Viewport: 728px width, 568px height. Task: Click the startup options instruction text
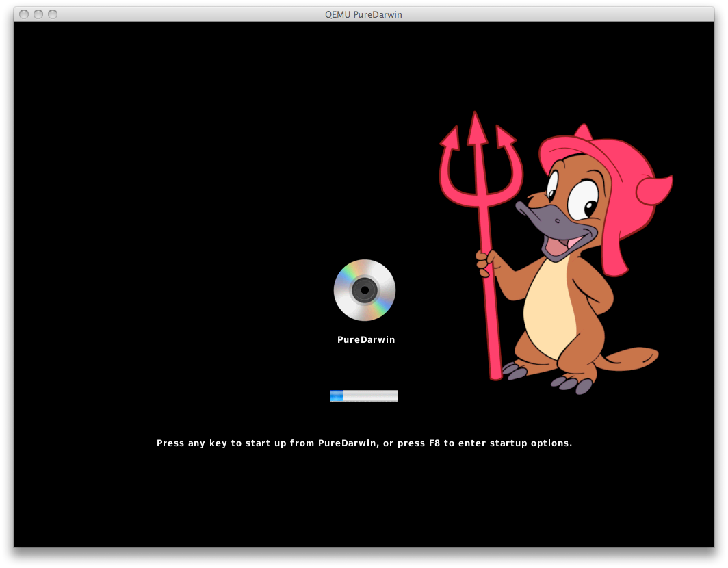pos(364,443)
